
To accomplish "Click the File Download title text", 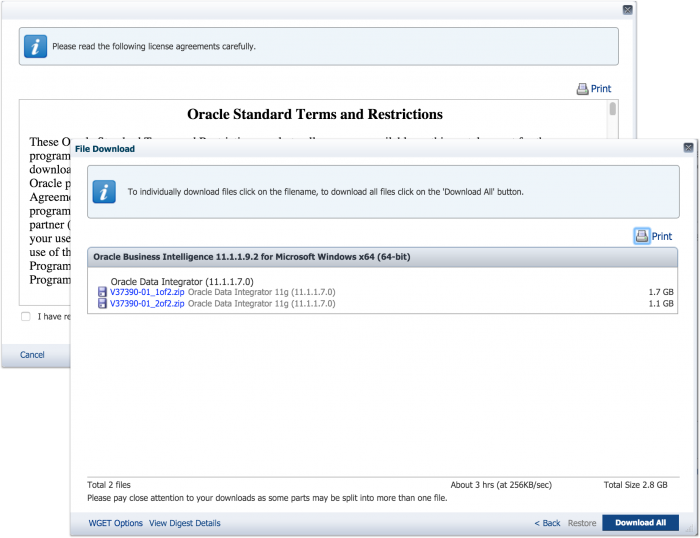I will [x=105, y=149].
